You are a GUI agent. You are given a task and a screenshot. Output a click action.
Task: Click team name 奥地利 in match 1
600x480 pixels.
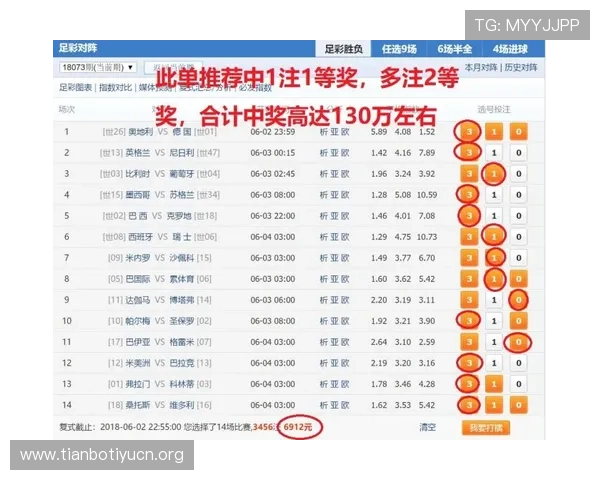point(140,132)
